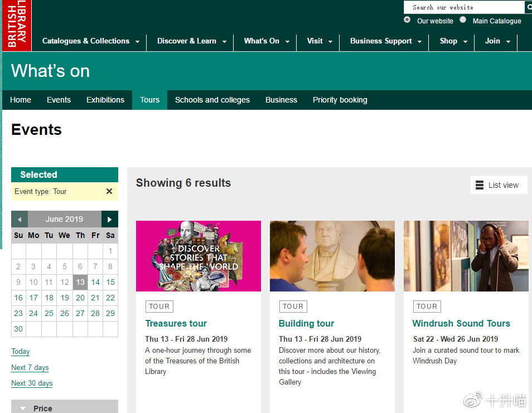This screenshot has height=413, width=532.
Task: Click the 'June 2019' calendar month label
Action: 65,219
